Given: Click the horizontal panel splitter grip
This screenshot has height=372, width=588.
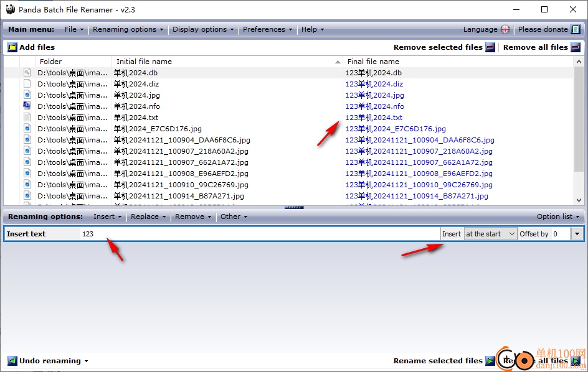Looking at the screenshot, I should (294, 207).
